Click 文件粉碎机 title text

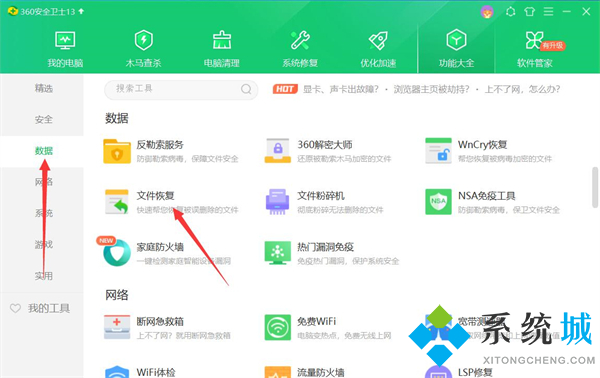[x=321, y=196]
